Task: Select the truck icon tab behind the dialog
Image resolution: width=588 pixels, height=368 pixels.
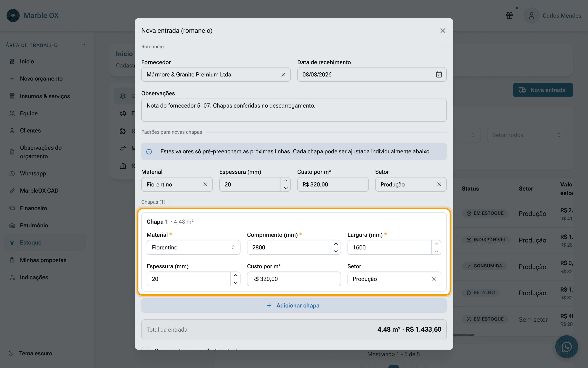Action: 123,113
